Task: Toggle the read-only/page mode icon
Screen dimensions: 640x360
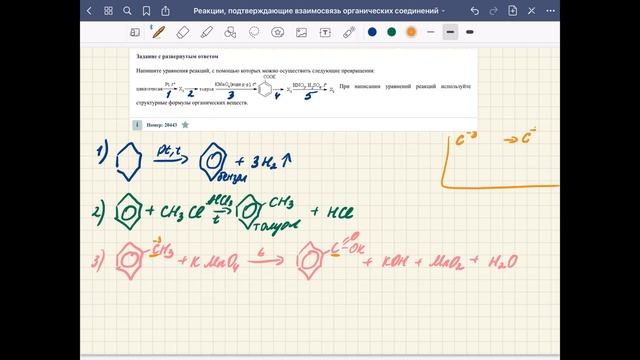Action: tap(135, 32)
